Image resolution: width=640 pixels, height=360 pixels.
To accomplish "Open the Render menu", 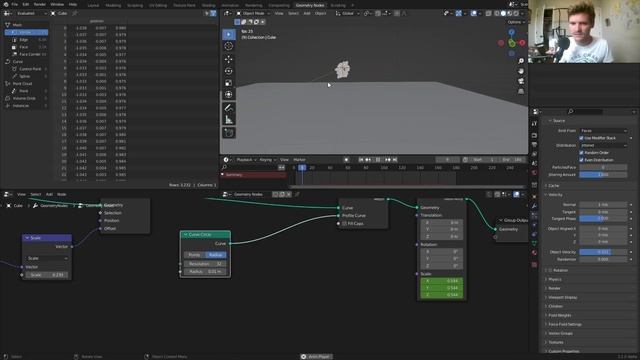I will coord(40,4).
